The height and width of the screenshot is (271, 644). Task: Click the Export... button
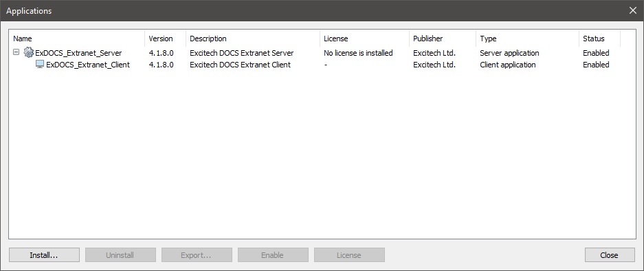coord(197,255)
